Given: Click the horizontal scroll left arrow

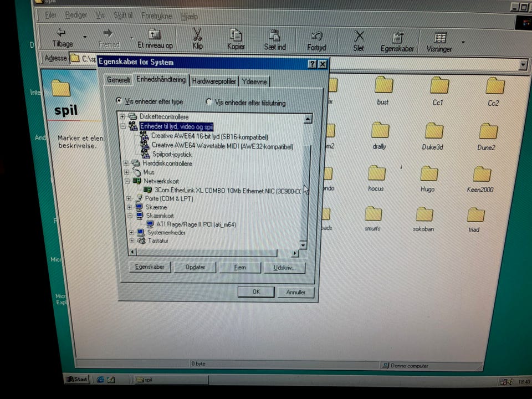Looking at the screenshot, I should 132,252.
